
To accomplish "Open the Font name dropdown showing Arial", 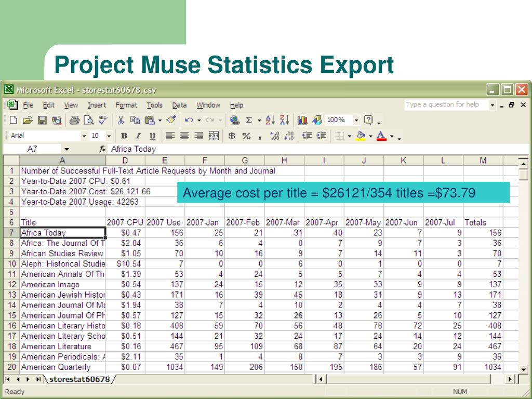I will pyautogui.click(x=84, y=136).
